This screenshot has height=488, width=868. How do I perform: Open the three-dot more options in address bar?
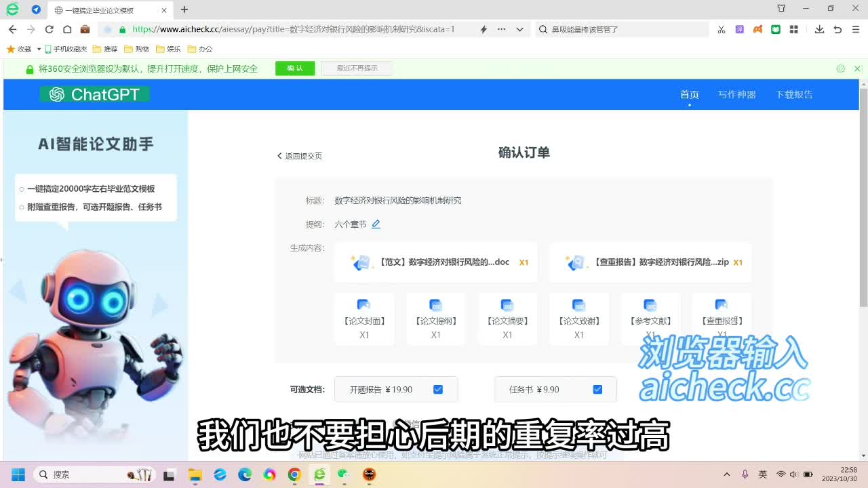tap(502, 29)
